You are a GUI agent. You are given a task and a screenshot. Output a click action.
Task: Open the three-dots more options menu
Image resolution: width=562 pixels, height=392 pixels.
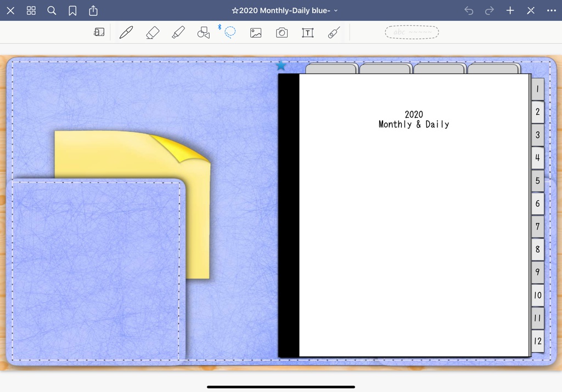coord(552,10)
